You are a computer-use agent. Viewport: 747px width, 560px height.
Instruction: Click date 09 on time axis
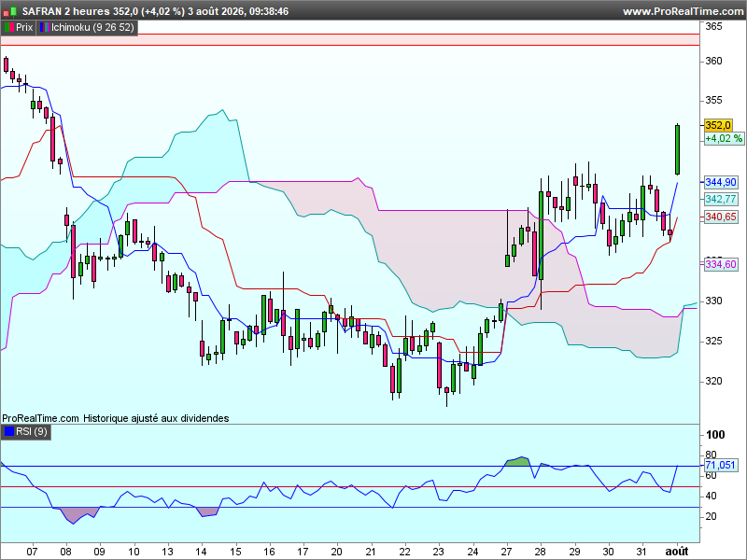coord(99,552)
